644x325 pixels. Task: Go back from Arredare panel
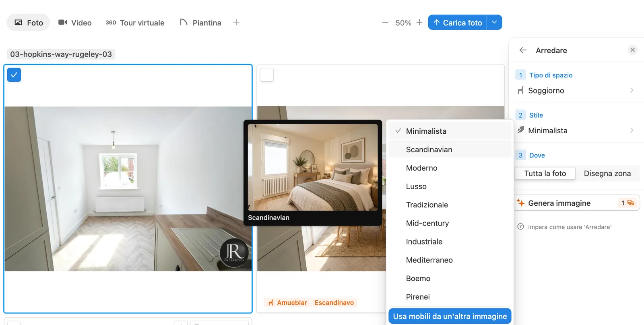point(523,50)
